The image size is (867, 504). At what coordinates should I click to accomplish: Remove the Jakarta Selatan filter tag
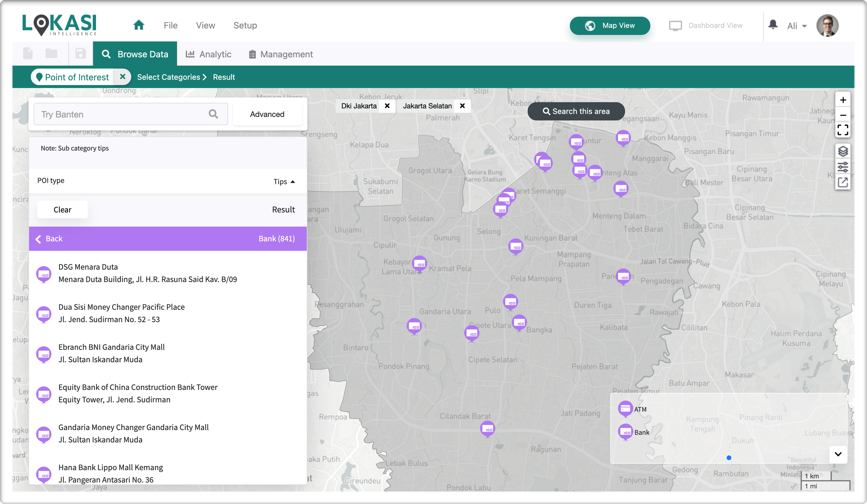click(462, 106)
